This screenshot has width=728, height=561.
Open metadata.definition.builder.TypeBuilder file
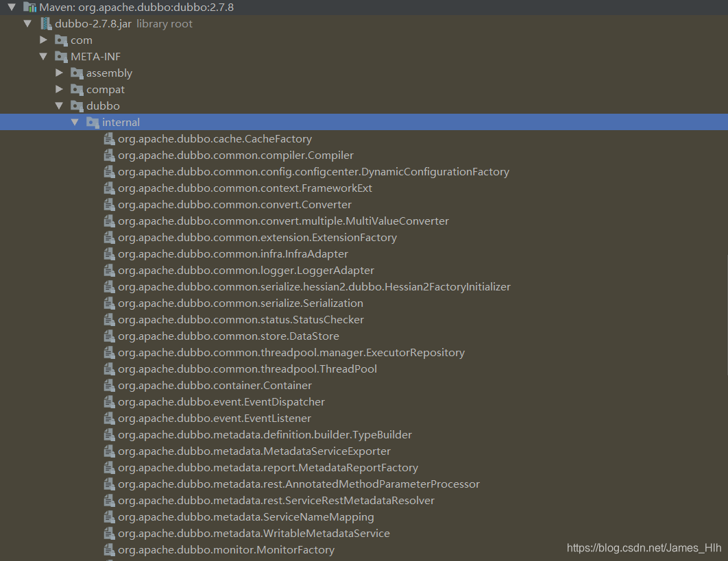click(x=265, y=435)
